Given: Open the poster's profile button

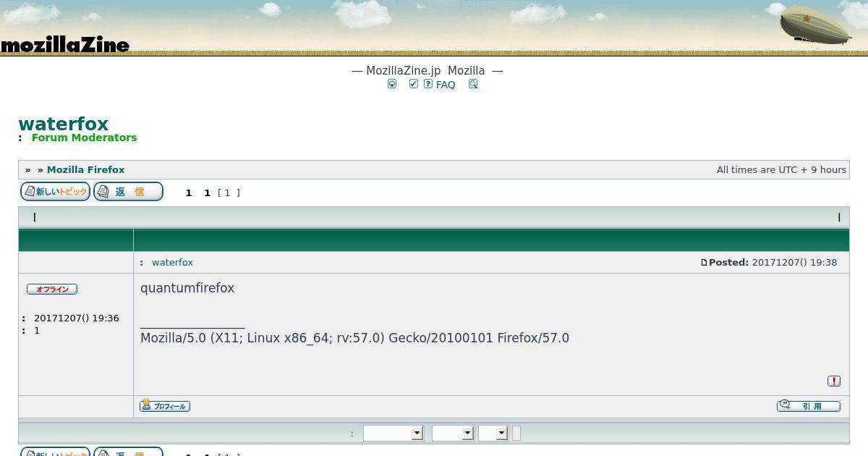Looking at the screenshot, I should point(165,406).
